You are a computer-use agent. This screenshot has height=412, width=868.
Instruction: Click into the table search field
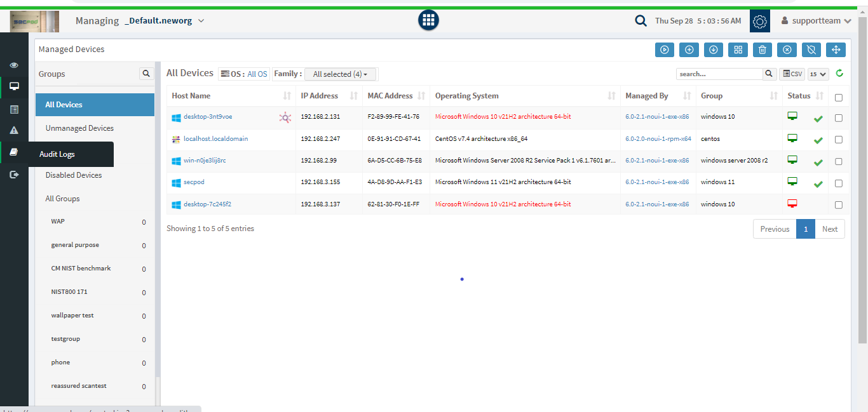coord(719,74)
